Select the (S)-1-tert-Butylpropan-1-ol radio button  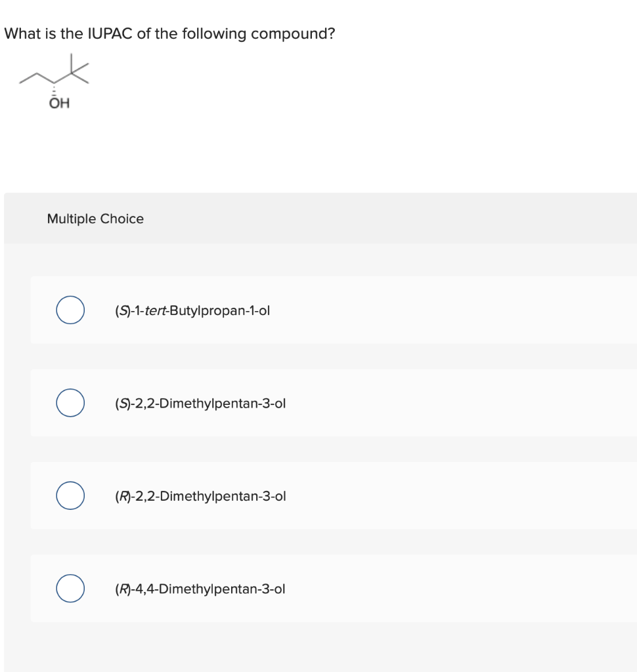click(70, 310)
